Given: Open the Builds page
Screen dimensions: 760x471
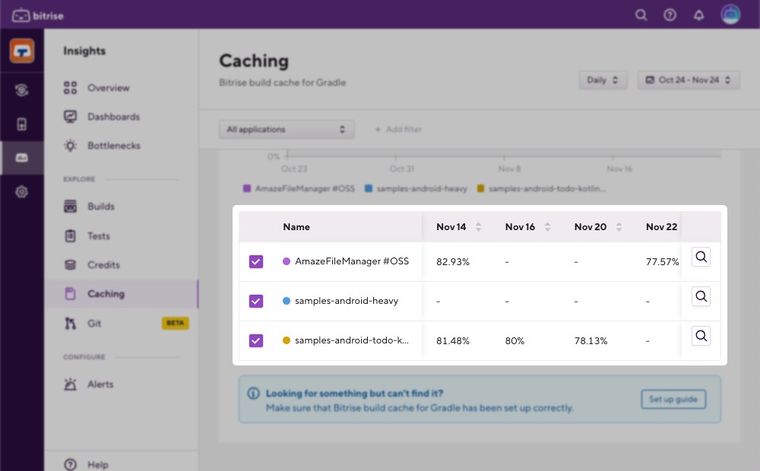Looking at the screenshot, I should coord(101,206).
